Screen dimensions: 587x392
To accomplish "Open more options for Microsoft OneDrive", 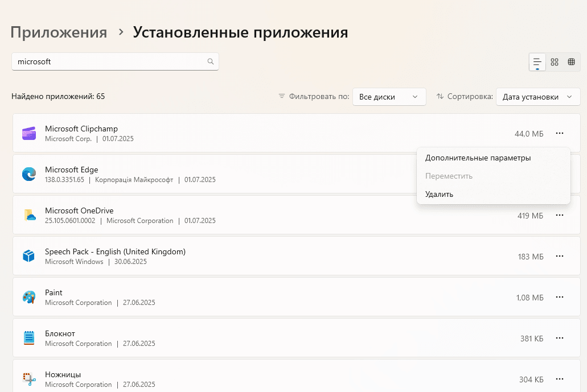I will click(x=560, y=215).
